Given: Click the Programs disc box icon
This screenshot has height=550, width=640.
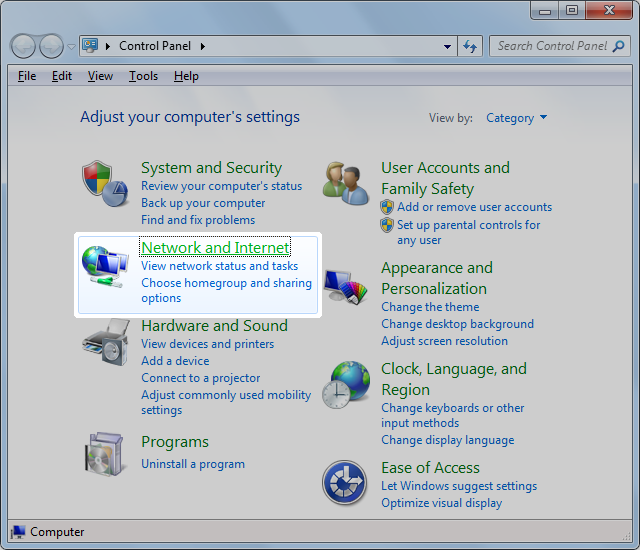Looking at the screenshot, I should click(x=104, y=455).
